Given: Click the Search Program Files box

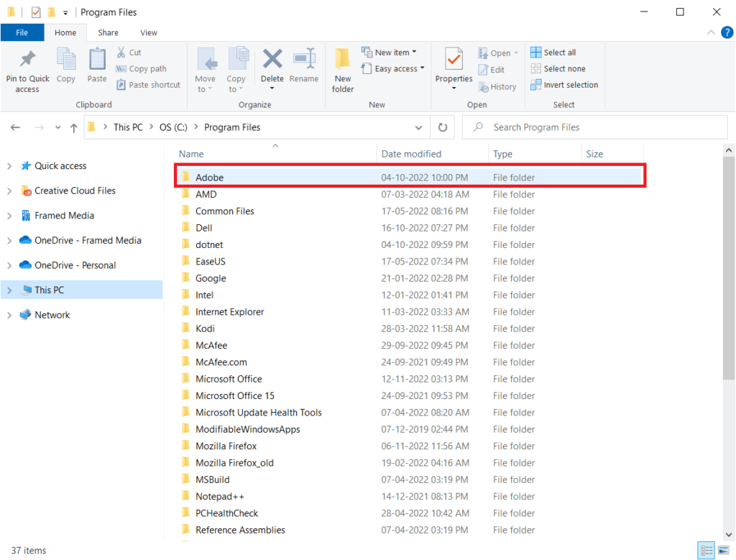Looking at the screenshot, I should [x=600, y=127].
